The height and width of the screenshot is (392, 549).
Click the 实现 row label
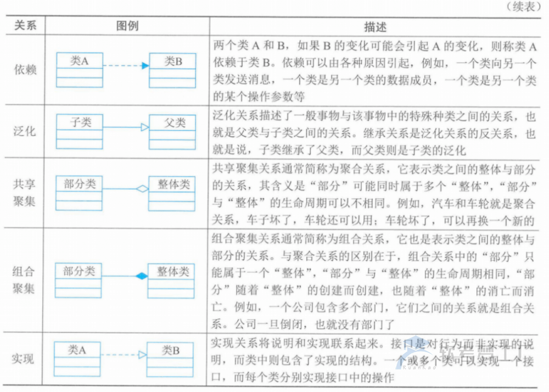[25, 359]
